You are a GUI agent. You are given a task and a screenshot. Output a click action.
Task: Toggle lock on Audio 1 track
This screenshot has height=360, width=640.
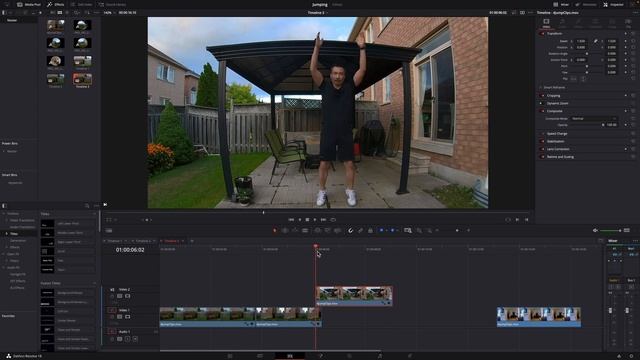coord(112,339)
